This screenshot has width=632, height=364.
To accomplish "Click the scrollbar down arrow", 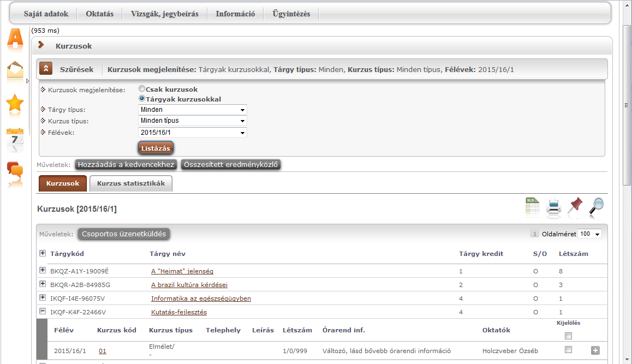I will (627, 359).
